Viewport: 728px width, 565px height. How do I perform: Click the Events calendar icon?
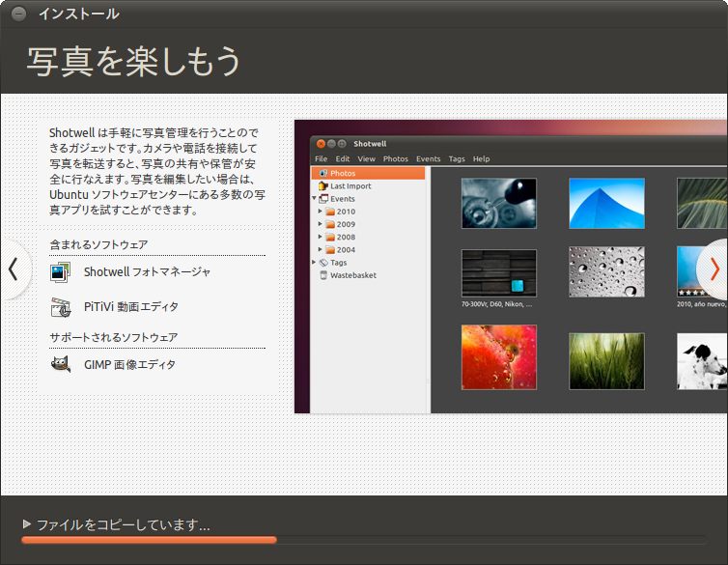click(323, 199)
